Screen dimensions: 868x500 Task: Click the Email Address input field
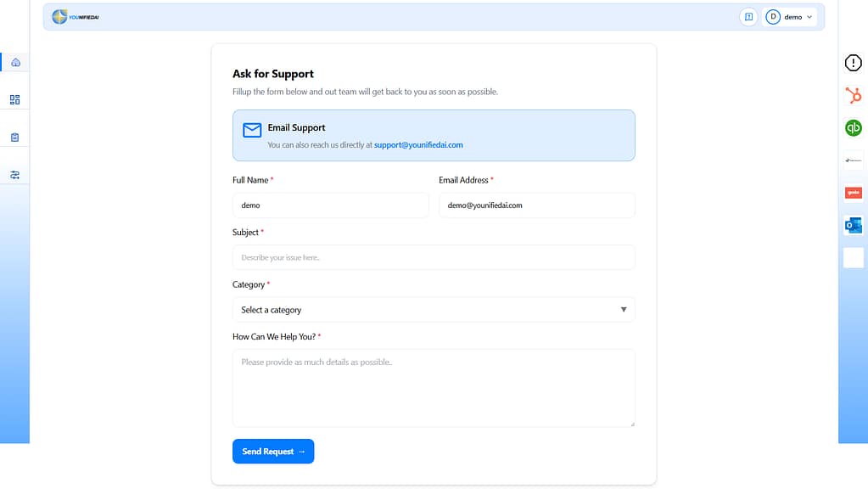click(x=537, y=205)
